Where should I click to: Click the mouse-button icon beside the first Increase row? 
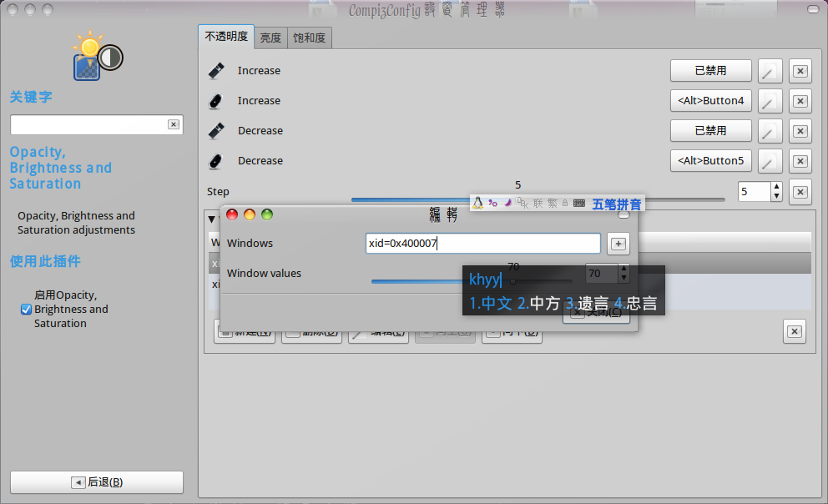click(216, 71)
